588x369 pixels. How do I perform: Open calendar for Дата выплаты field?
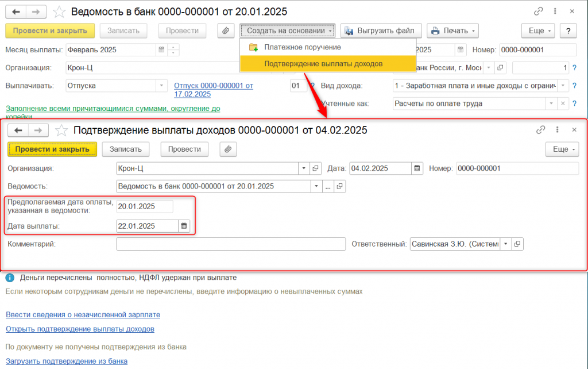(184, 226)
